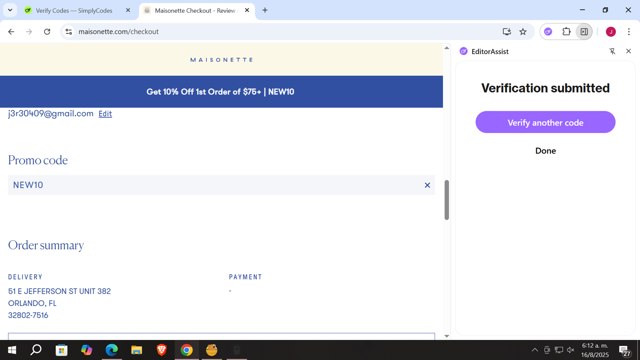Show hidden system tray icons

coord(535,350)
